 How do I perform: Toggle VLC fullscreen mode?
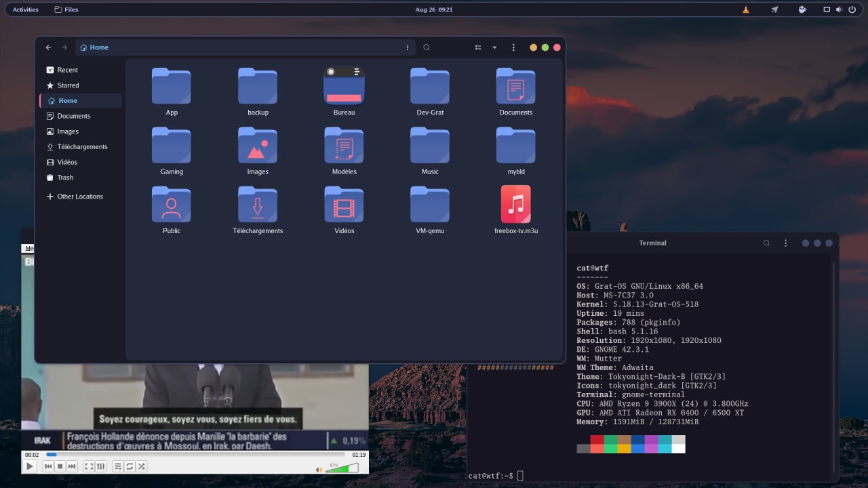(x=89, y=466)
